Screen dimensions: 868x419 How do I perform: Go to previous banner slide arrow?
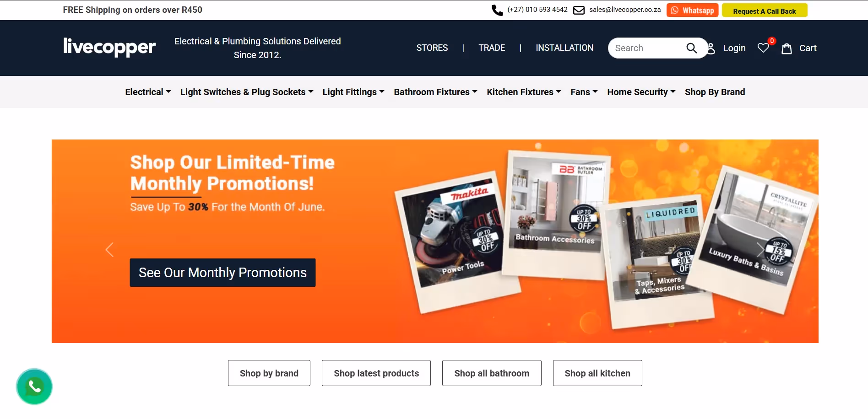(109, 250)
